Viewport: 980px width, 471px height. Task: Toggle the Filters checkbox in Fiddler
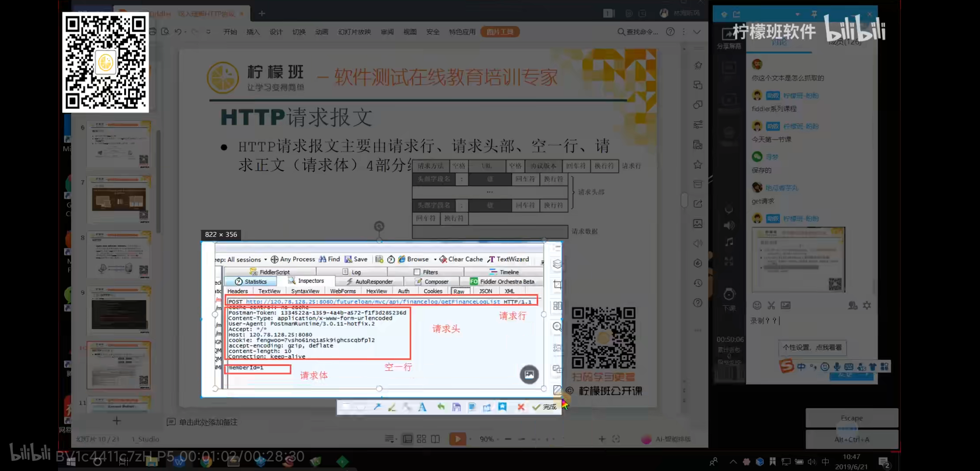[417, 272]
